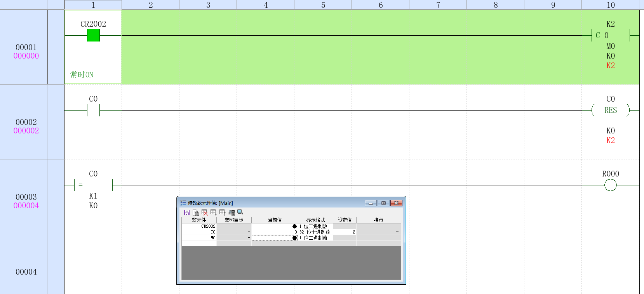Click the second toolbar icon beside save
Viewport: 644px width, 294px height.
point(195,213)
